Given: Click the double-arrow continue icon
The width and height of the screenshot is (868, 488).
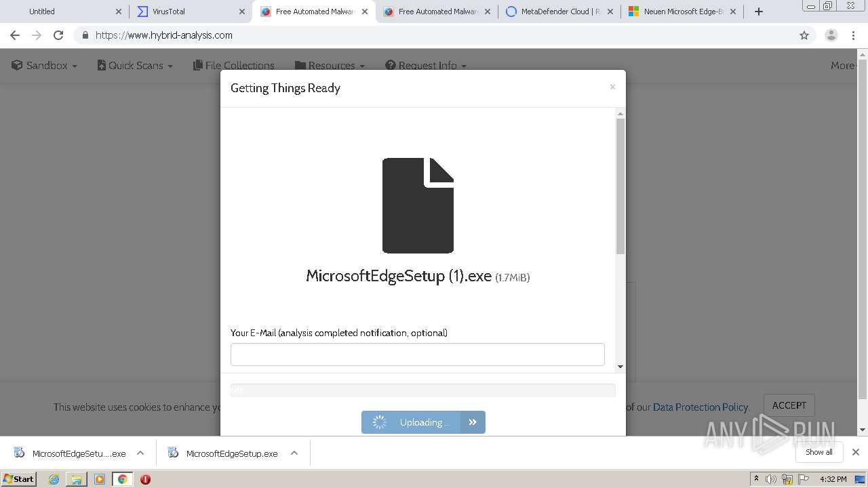Looking at the screenshot, I should point(473,422).
